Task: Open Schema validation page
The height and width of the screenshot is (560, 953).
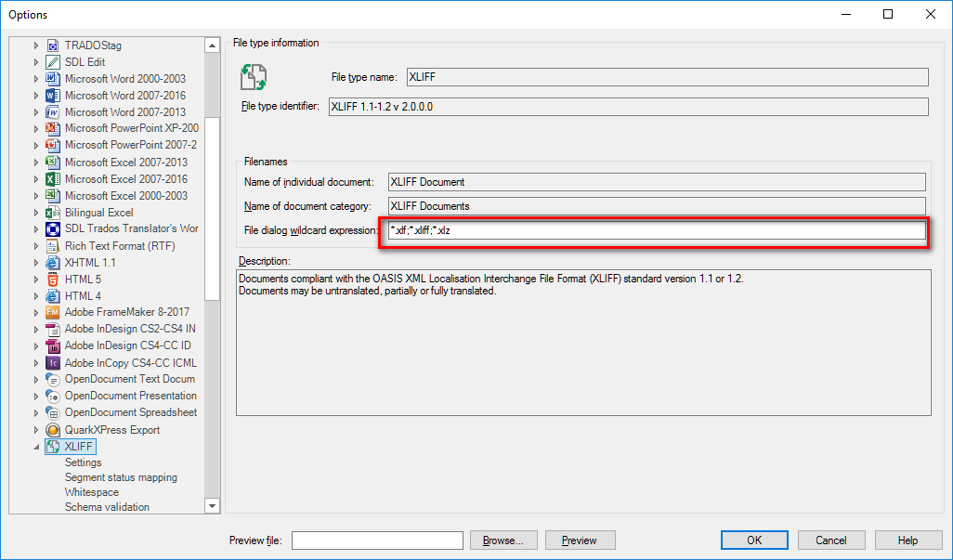Action: 107,506
